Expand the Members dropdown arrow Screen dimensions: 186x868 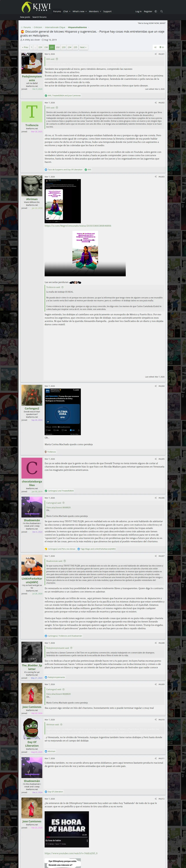coord(100,11)
